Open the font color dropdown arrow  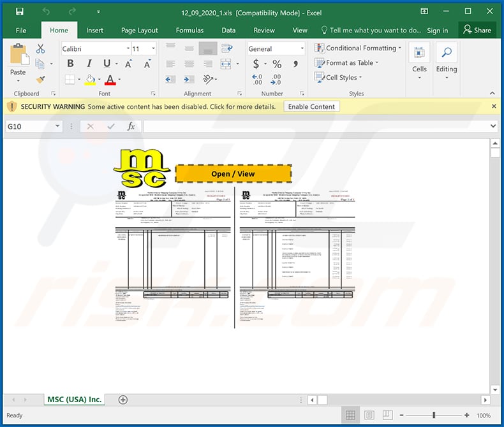(119, 80)
